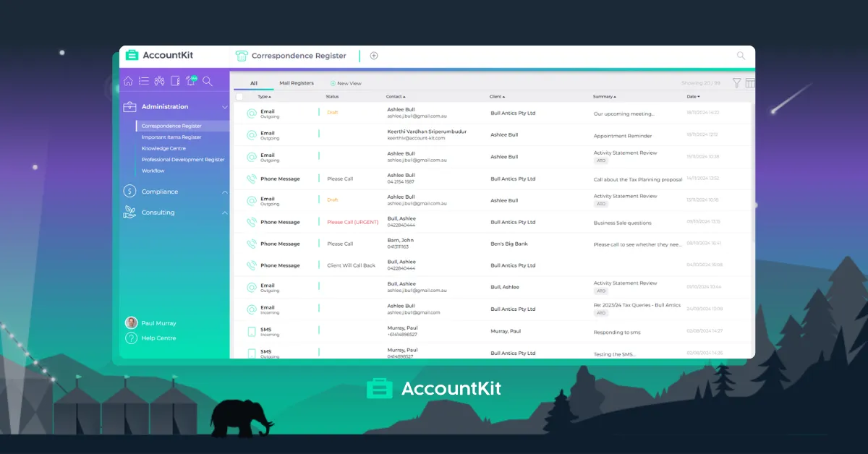Screen dimensions: 868x454
Task: Collapse the Administration section chevron
Action: 225,107
